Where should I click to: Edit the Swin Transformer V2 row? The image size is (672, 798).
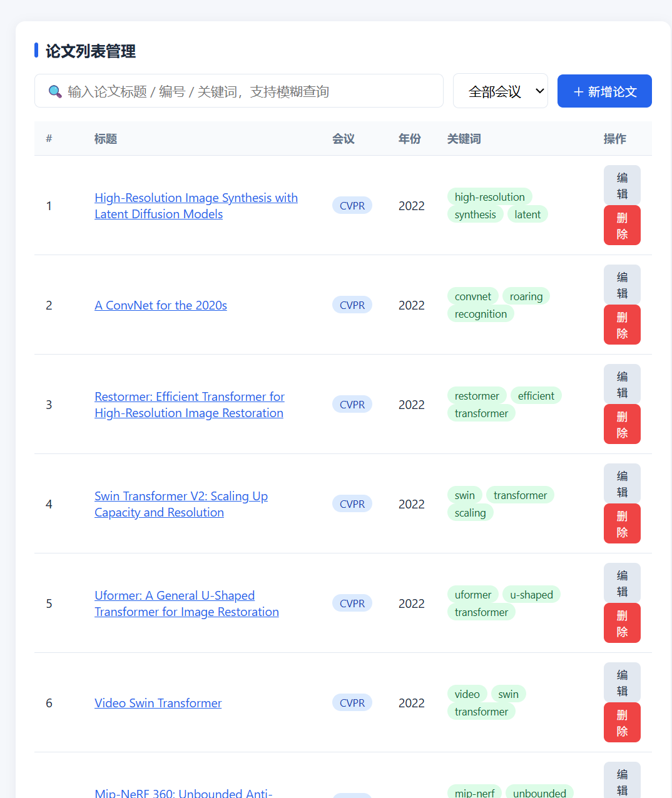click(x=622, y=483)
